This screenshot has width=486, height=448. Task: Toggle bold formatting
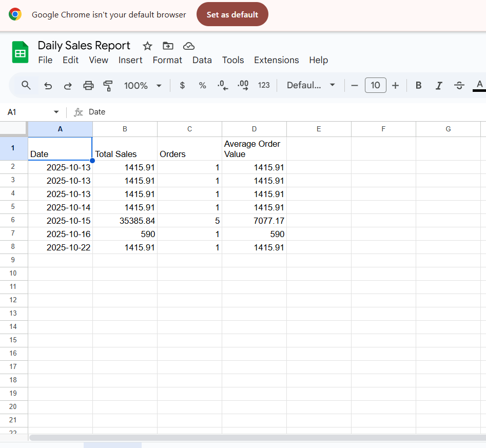[x=418, y=85]
